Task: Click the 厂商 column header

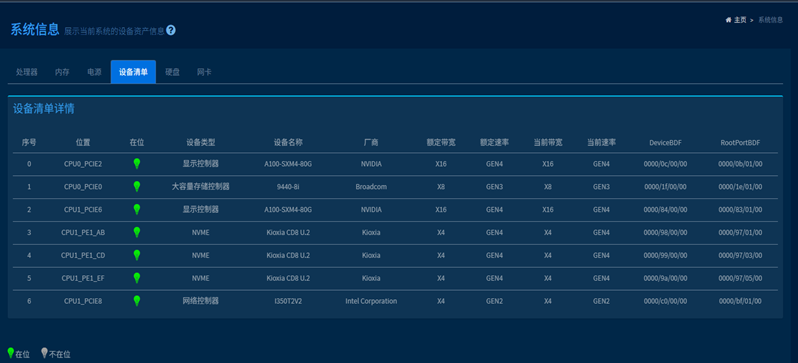Action: coord(371,143)
